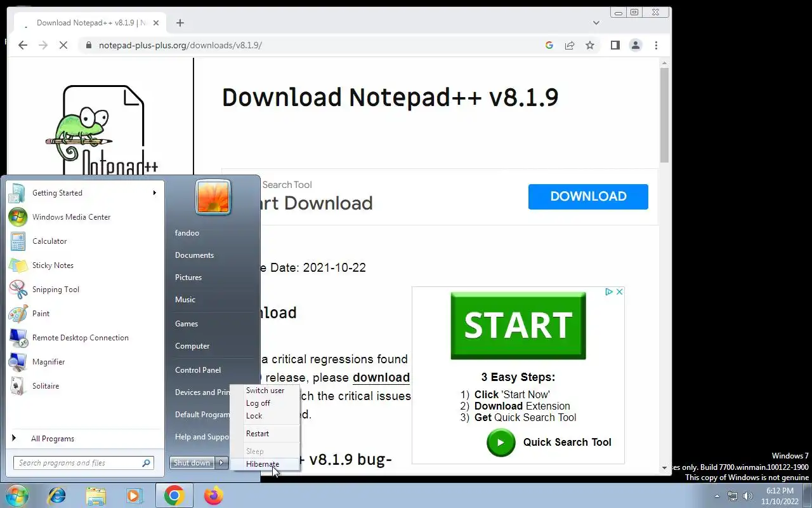The image size is (812, 508).
Task: Click Chrome back arrow
Action: click(23, 45)
